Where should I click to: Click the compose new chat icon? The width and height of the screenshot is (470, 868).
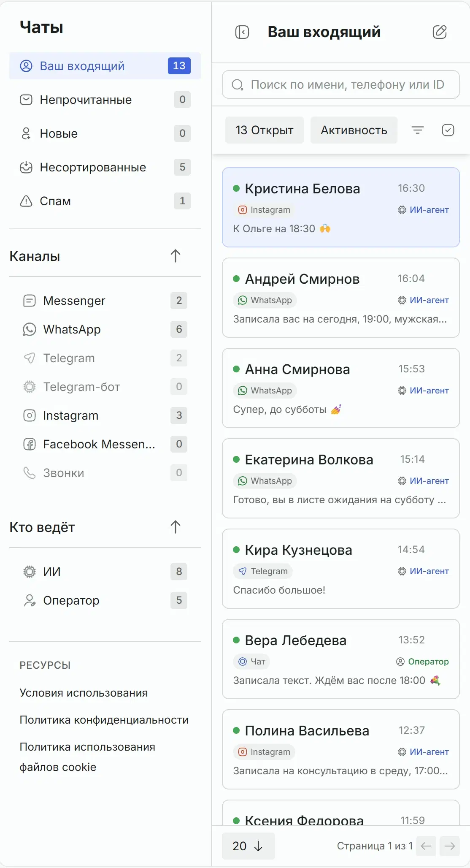[x=440, y=32]
